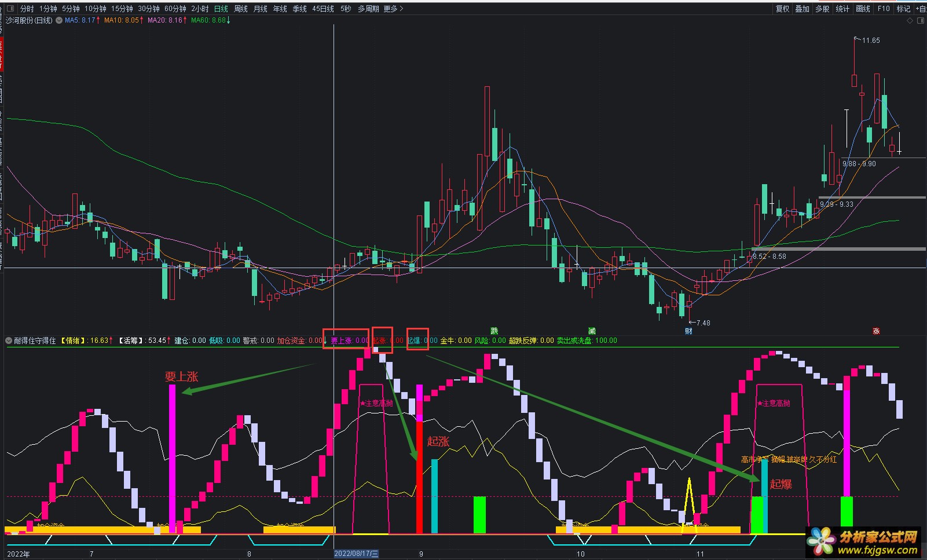Expand the 沙河股份 indicator dropdown arrow
The image size is (927, 560).
59,20
